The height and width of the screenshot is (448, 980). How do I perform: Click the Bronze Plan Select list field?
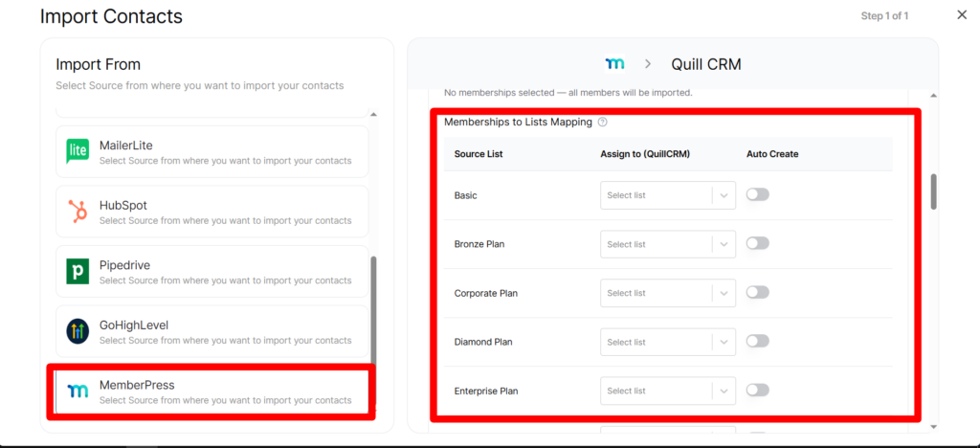pyautogui.click(x=657, y=244)
